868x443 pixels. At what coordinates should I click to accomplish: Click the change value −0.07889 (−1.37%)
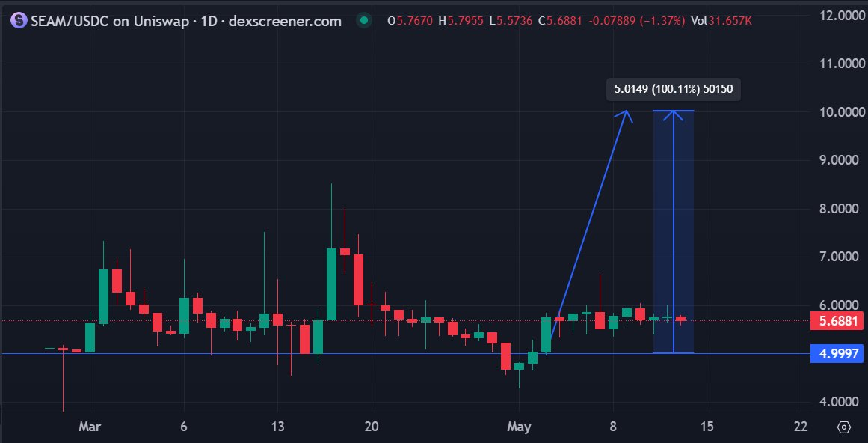tap(635, 22)
